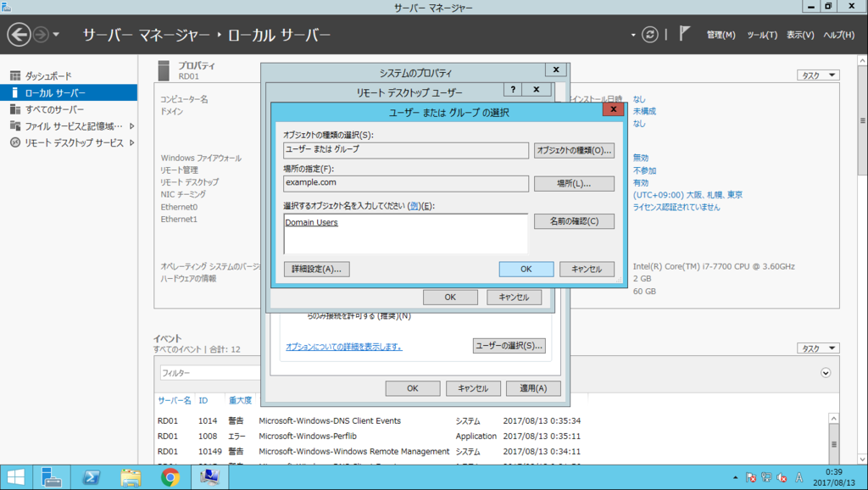The height and width of the screenshot is (490, 868).
Task: Open the ツール(T) menu
Action: point(762,35)
